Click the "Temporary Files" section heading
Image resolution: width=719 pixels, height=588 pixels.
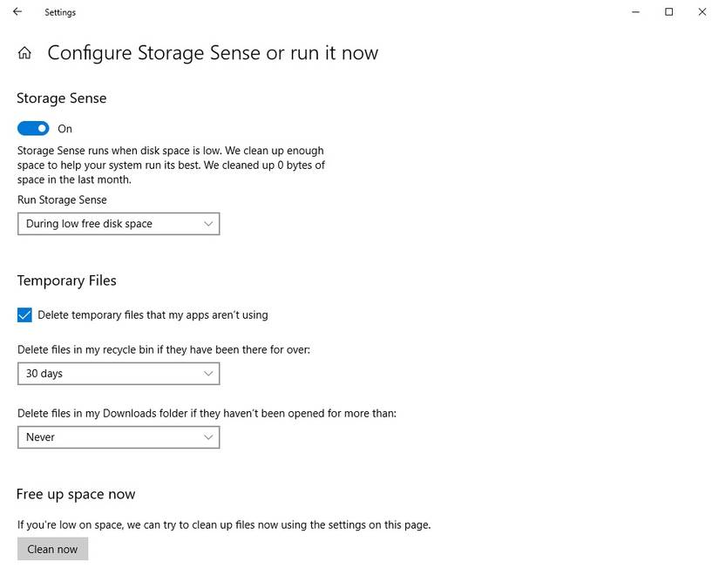click(x=66, y=280)
